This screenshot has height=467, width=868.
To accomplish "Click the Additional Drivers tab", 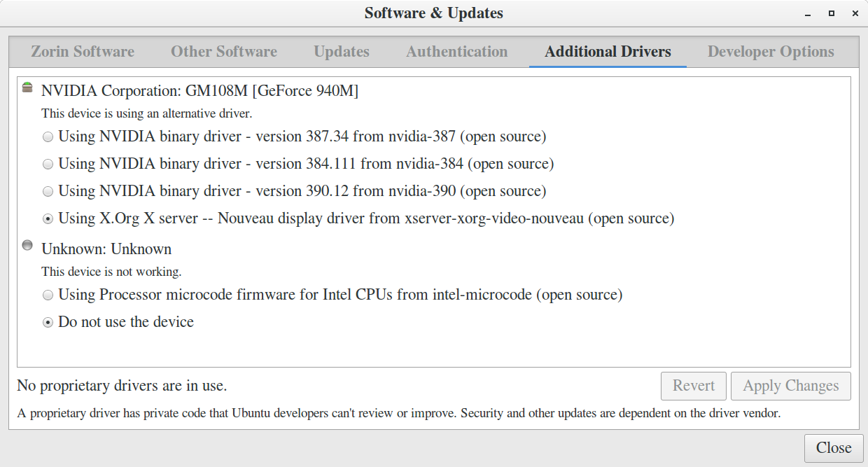I will 608,52.
